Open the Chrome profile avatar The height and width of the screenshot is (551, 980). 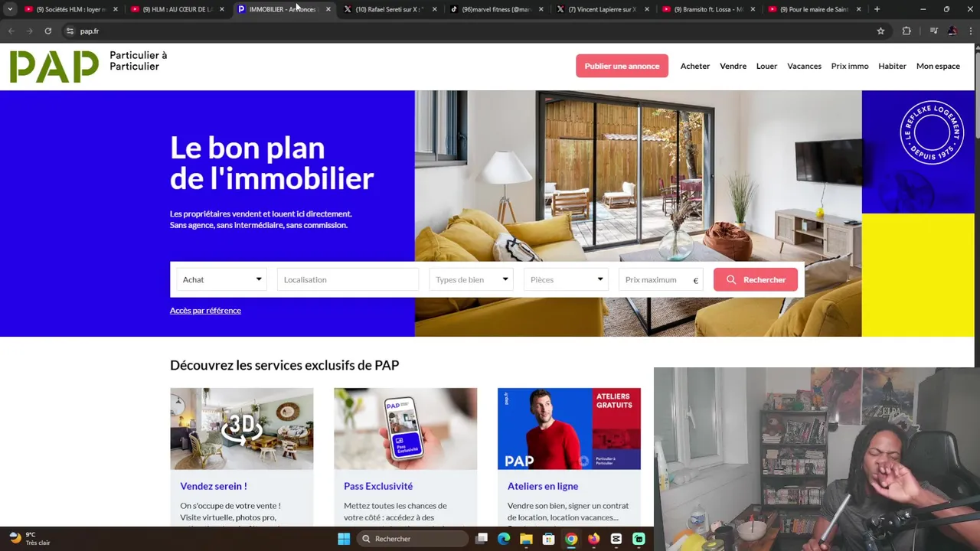952,31
